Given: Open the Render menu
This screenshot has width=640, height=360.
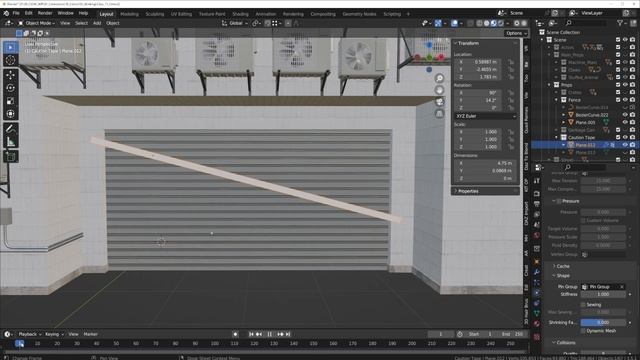Looking at the screenshot, I should [x=45, y=13].
